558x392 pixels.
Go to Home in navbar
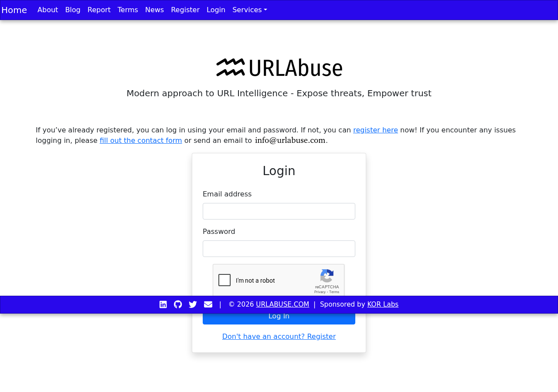(x=14, y=10)
